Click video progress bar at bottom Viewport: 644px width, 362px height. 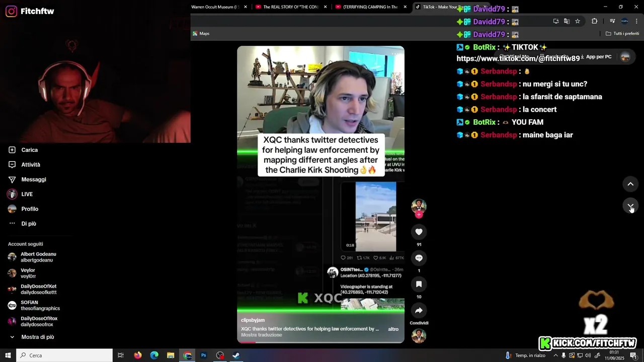click(320, 342)
